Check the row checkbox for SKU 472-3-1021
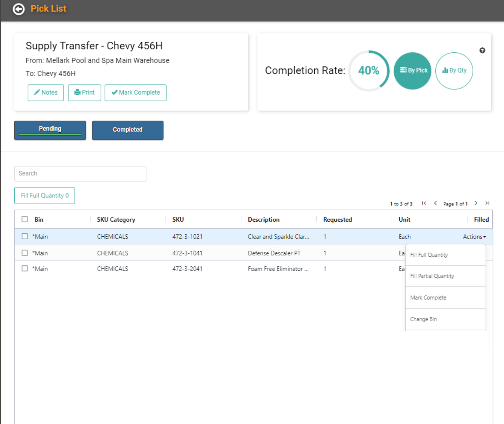 point(25,236)
